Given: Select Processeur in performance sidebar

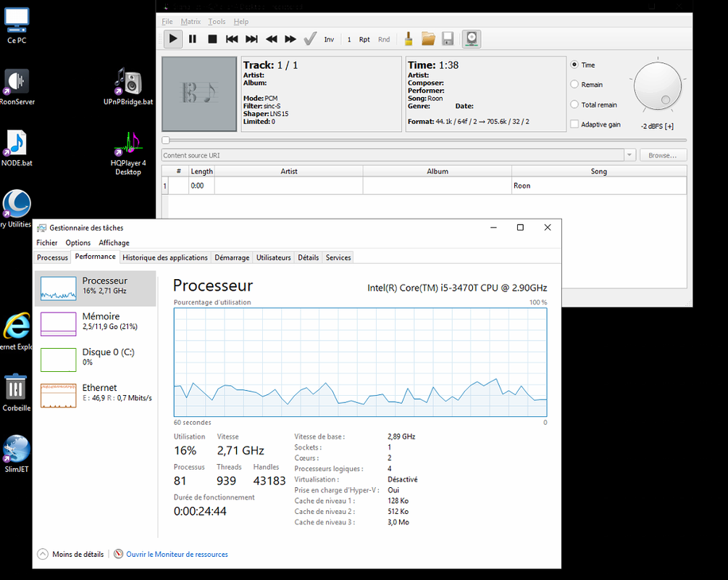Looking at the screenshot, I should (x=95, y=288).
